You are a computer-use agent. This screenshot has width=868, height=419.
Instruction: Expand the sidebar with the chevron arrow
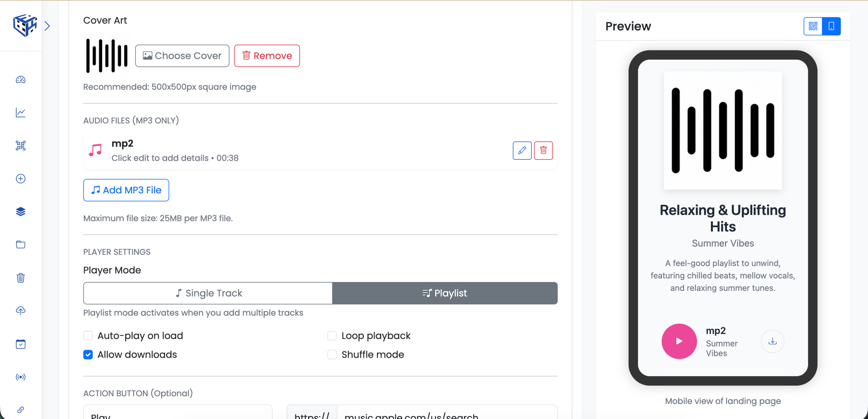point(47,26)
